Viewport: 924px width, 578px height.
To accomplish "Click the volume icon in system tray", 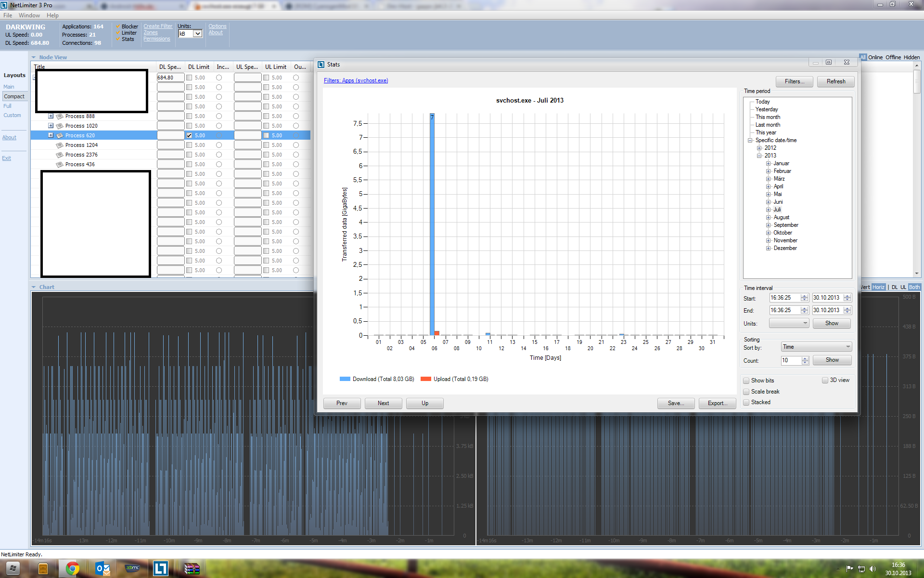I will 873,569.
